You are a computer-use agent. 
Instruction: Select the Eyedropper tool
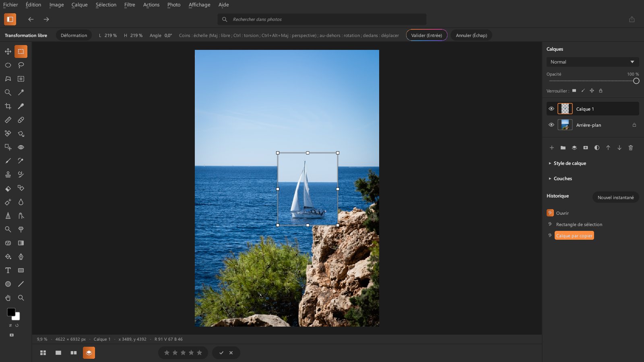[21, 106]
